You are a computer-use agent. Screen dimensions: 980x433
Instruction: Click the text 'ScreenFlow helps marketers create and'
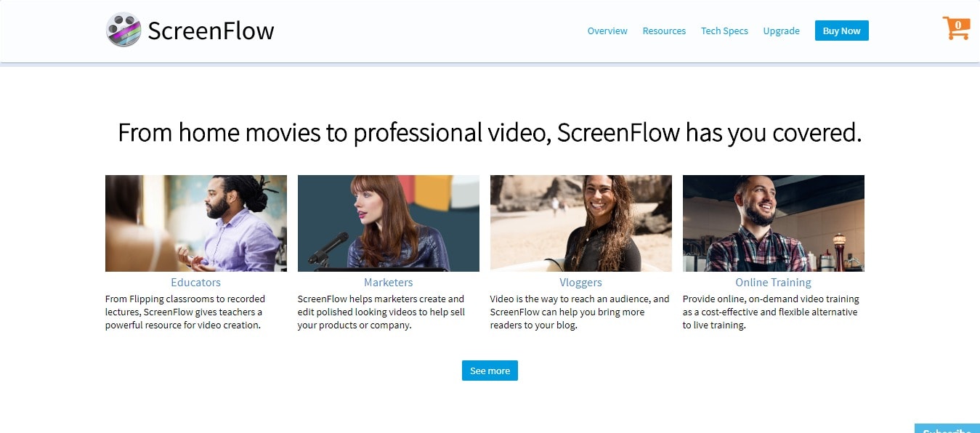pyautogui.click(x=381, y=299)
